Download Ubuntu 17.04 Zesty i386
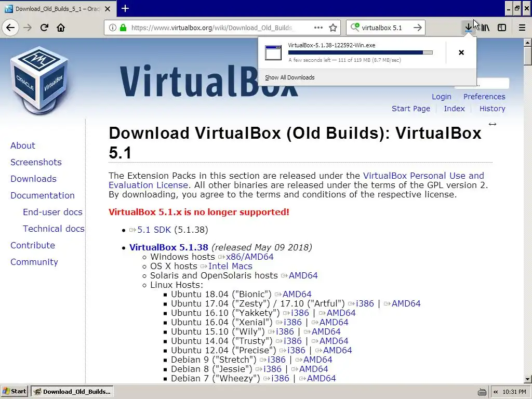The width and height of the screenshot is (532, 399). pos(365,303)
